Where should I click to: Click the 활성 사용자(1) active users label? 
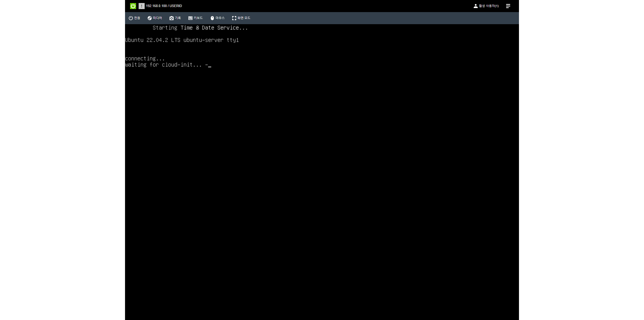[x=489, y=6]
